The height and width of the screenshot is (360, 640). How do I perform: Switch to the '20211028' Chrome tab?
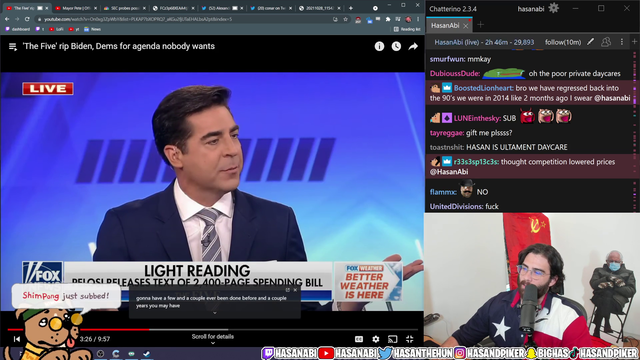coord(320,8)
